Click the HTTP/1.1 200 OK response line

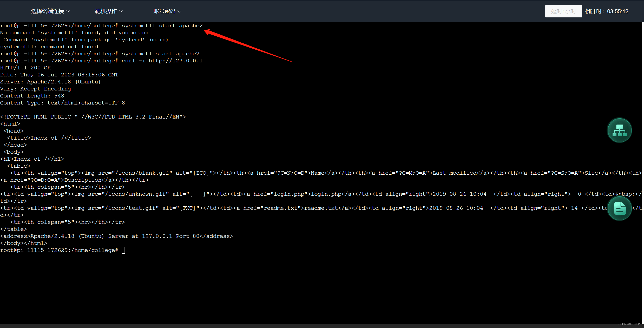tap(25, 68)
